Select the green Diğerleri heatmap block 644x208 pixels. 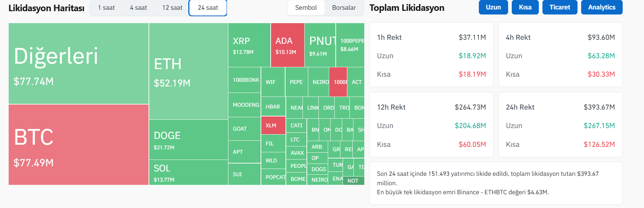pyautogui.click(x=78, y=63)
